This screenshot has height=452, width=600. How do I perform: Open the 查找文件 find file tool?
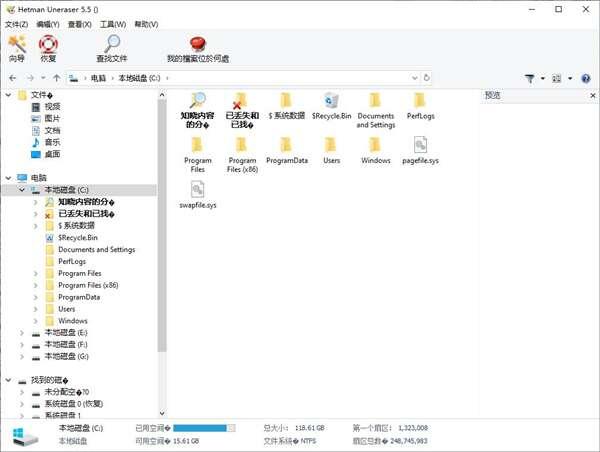pos(111,44)
